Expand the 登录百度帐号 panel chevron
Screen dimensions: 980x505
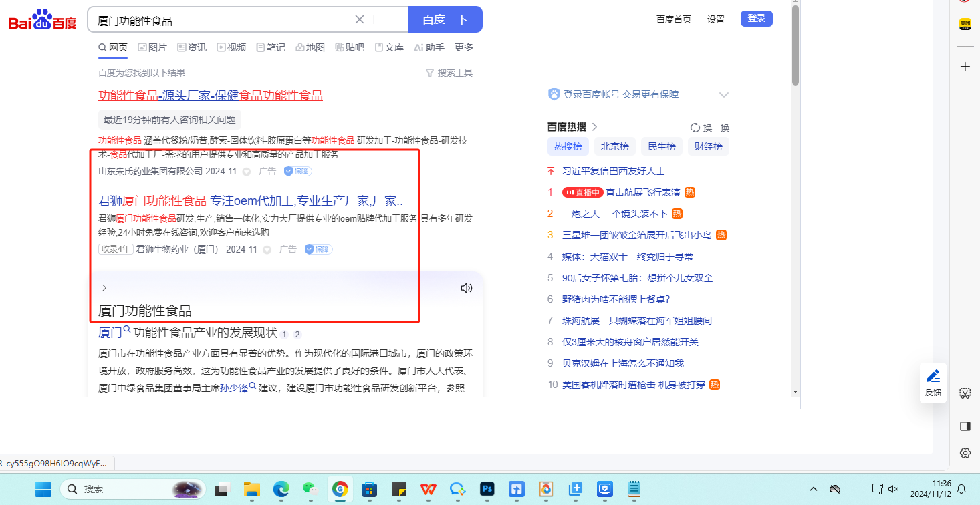pyautogui.click(x=723, y=95)
